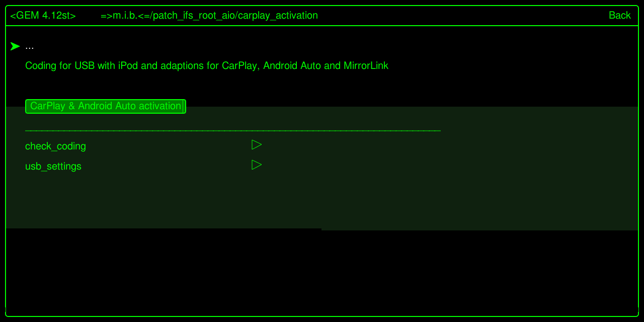Click the title bar between path and Back

[463, 16]
